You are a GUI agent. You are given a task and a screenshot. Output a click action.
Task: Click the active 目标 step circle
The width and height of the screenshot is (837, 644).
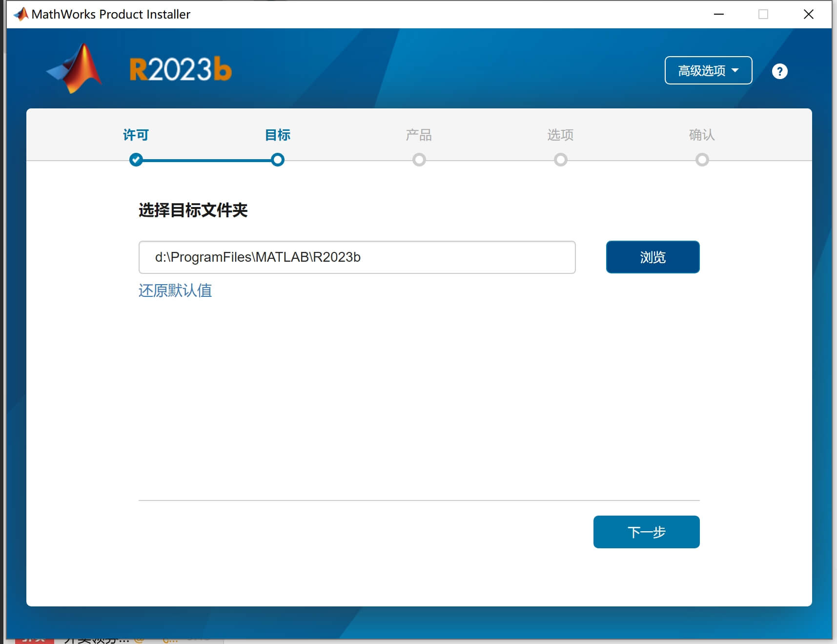point(277,160)
